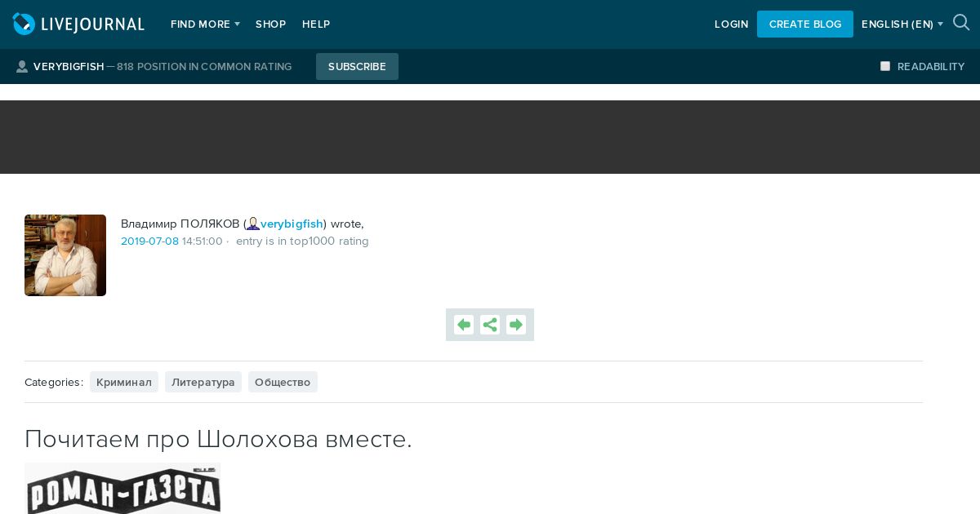
Task: Go to next entry with the right arrow
Action: click(516, 325)
